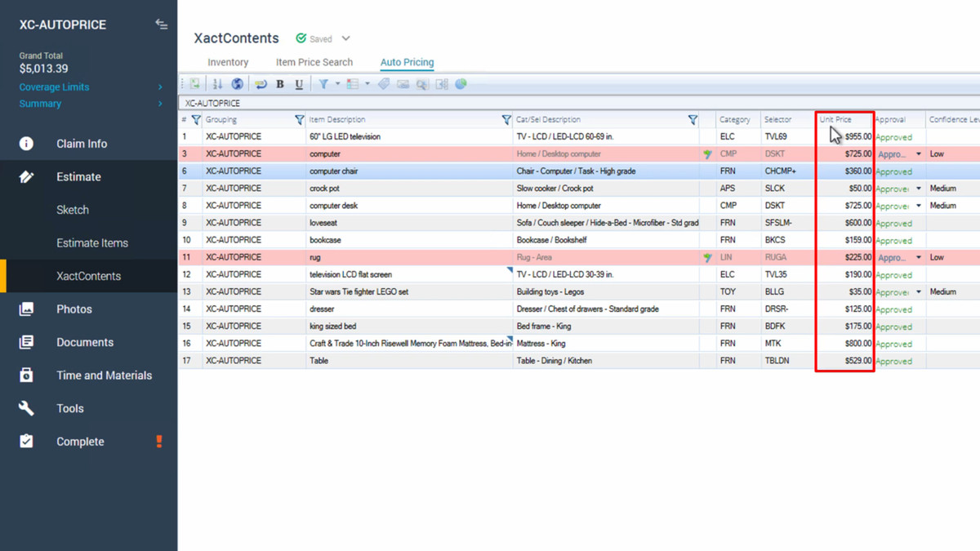The width and height of the screenshot is (980, 551).
Task: Open Approval dropdown for Star wars LEGO row
Action: [919, 291]
